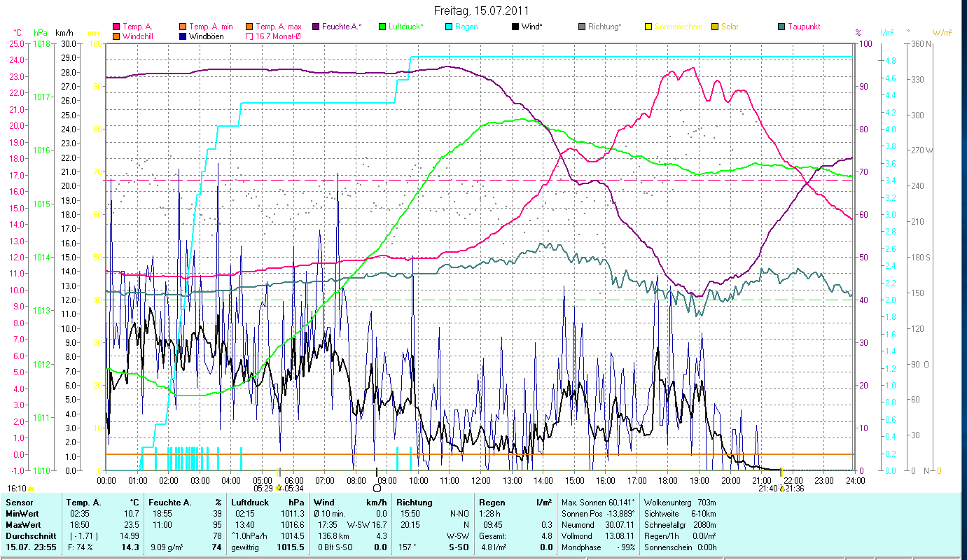Click the 'gewittrig' forecast text

(x=246, y=547)
